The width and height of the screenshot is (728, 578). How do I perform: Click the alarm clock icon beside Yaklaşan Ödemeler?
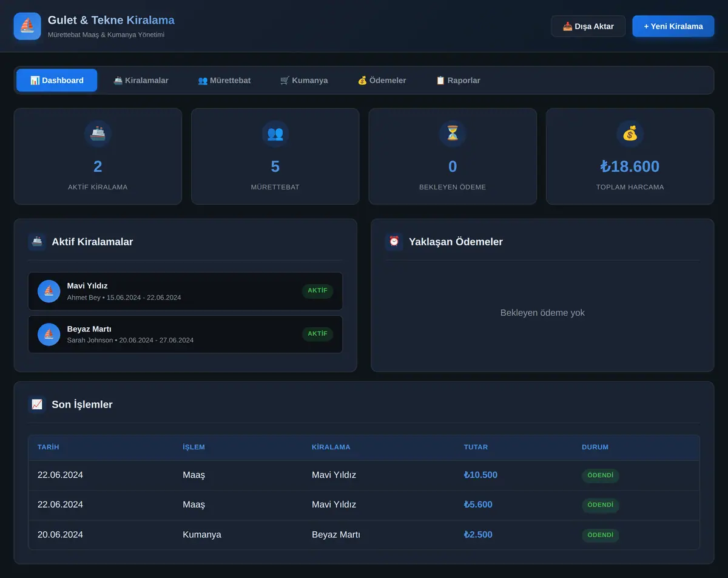point(394,242)
